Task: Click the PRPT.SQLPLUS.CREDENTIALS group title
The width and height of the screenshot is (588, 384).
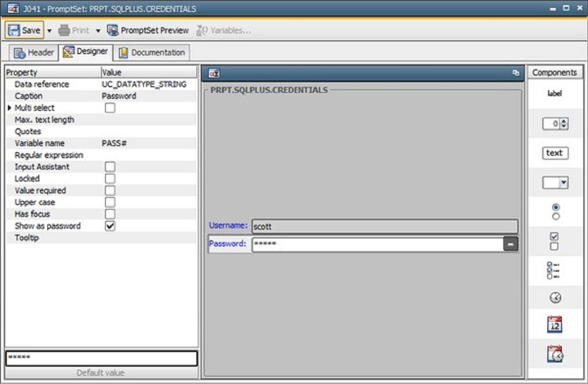Action: tap(269, 90)
